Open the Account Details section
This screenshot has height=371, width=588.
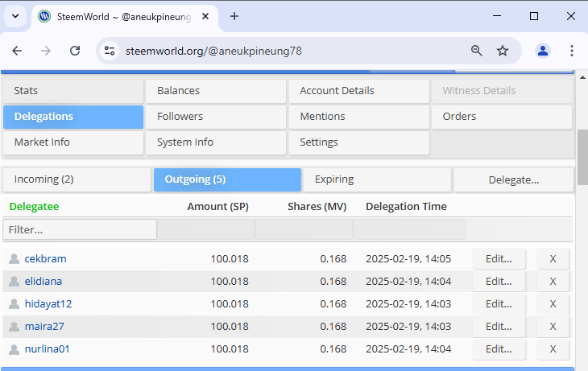coord(359,91)
